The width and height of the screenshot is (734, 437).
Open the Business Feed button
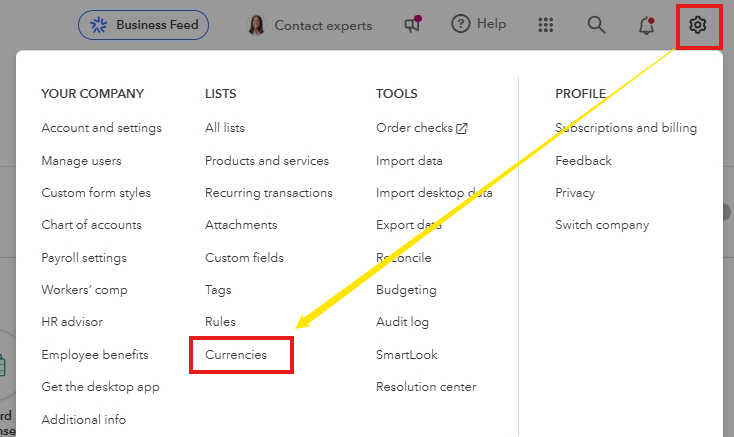point(143,25)
